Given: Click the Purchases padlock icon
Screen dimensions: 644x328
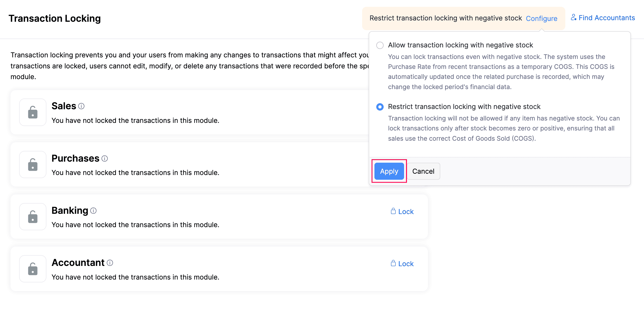Looking at the screenshot, I should point(33,165).
